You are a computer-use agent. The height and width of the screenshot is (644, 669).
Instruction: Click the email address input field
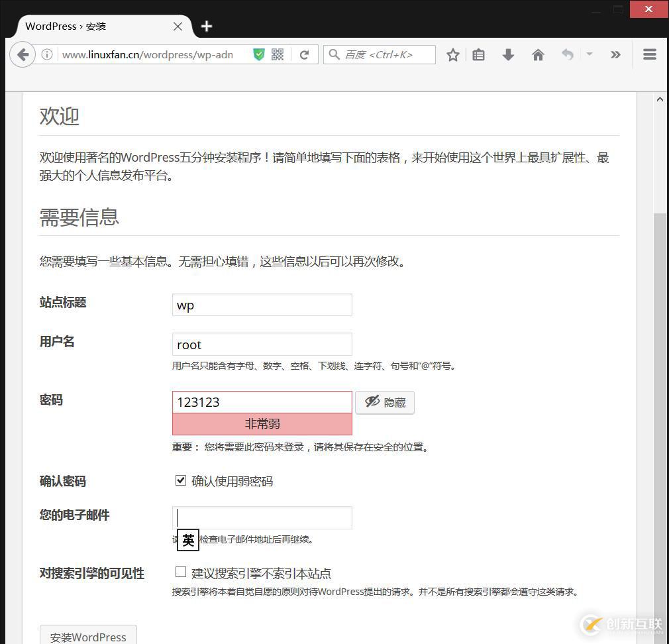tap(262, 517)
